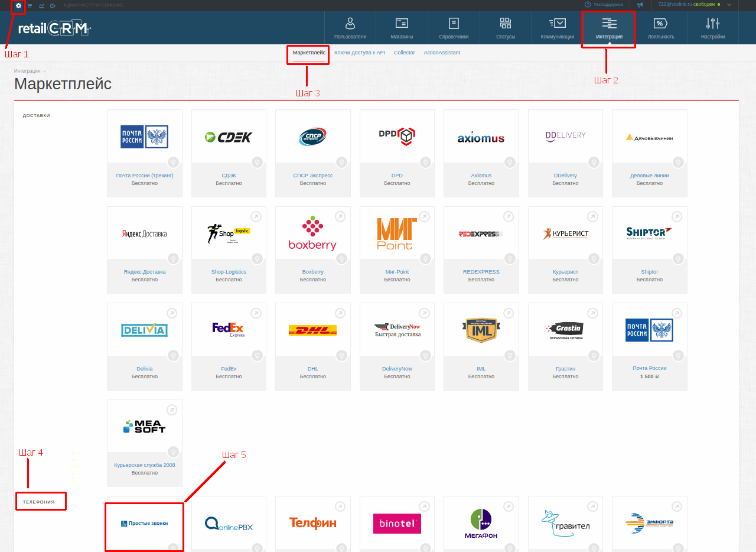Open the Деловые линии link

pos(650,176)
